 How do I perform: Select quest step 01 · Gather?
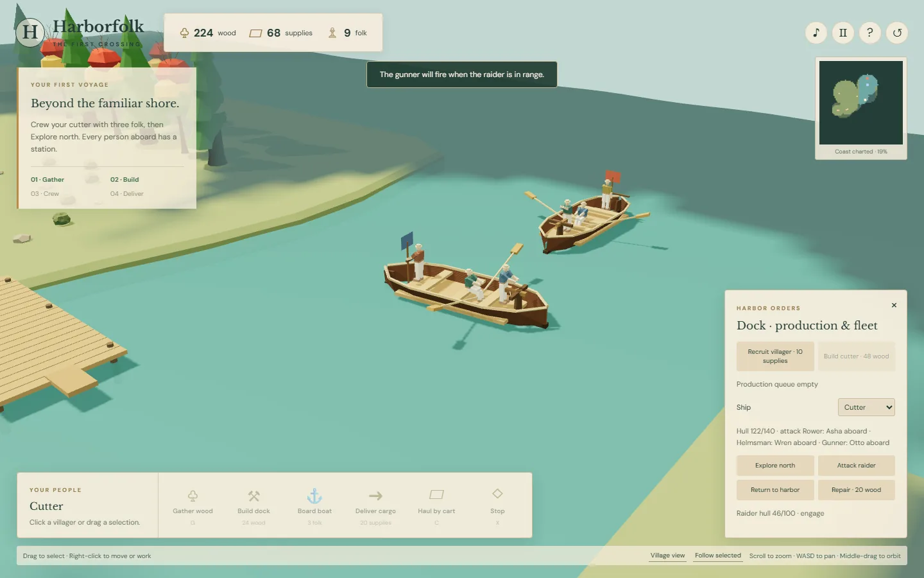[47, 180]
